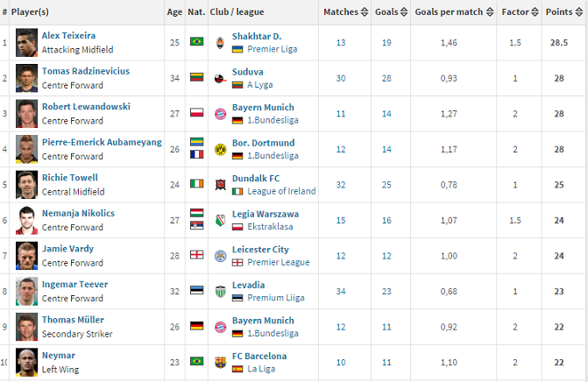This screenshot has height=382, width=588.
Task: Click the Leicester City club crest icon
Action: click(x=219, y=256)
